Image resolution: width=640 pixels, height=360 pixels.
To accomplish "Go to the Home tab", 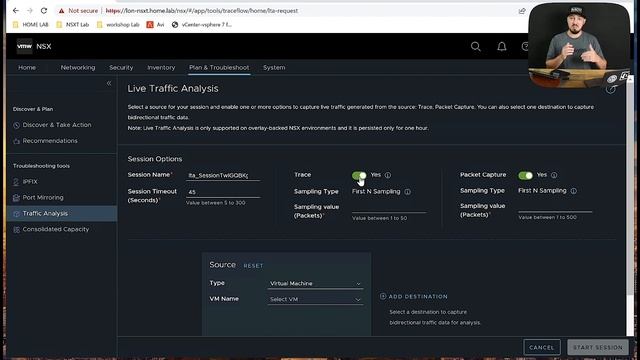I will point(27,67).
